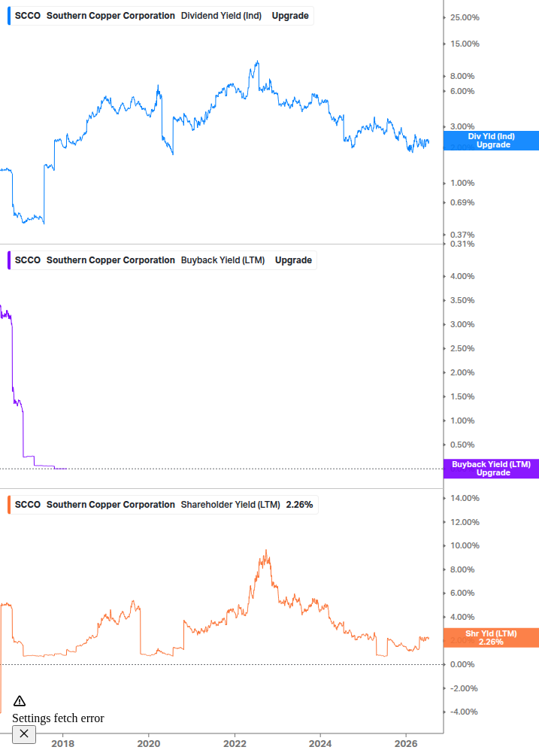
Task: Click the 0.37% tick on dividend yield axis
Action: (x=462, y=235)
